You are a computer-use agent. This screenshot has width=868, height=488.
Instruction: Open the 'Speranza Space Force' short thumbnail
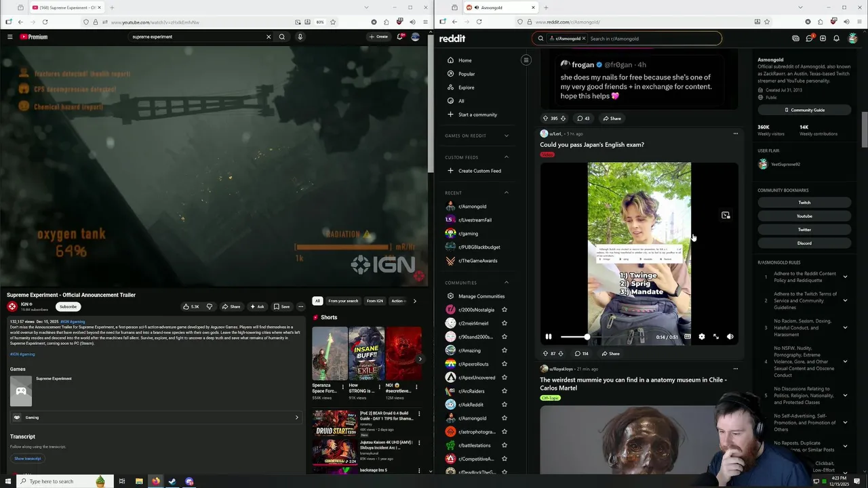click(330, 354)
